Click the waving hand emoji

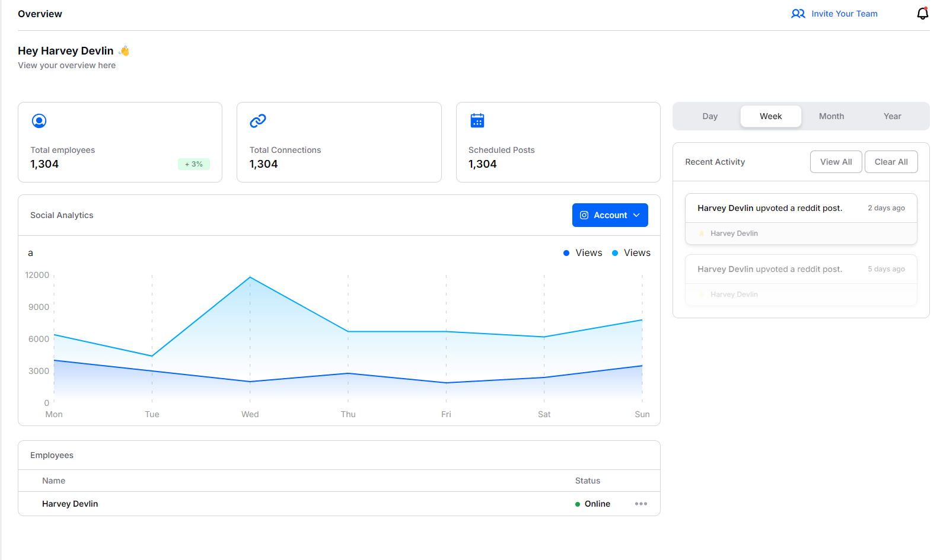point(124,51)
